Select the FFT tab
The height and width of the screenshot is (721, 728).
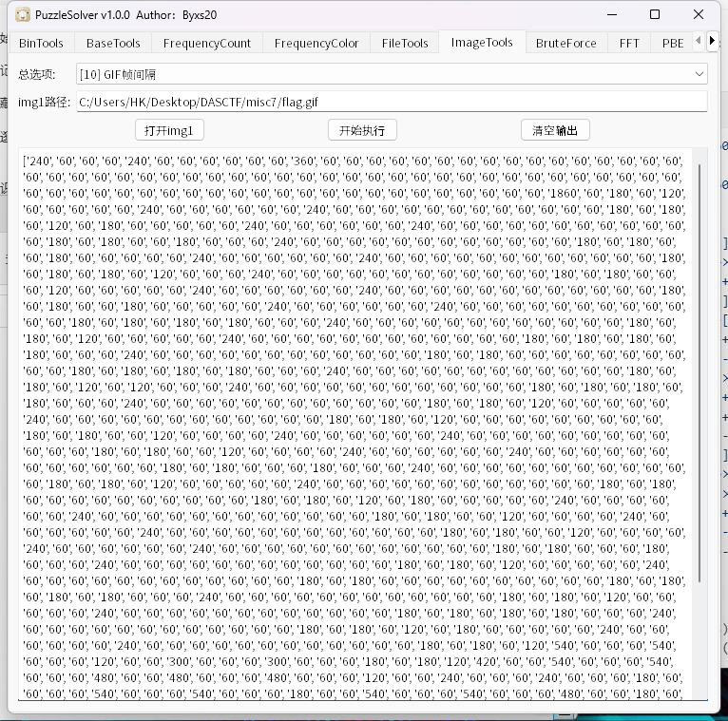pyautogui.click(x=629, y=43)
